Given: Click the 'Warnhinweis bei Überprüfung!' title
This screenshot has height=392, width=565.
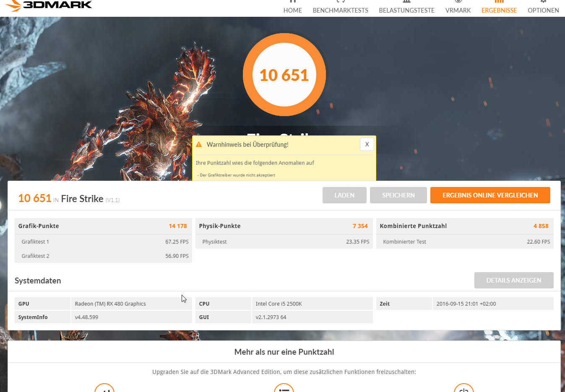Looking at the screenshot, I should pyautogui.click(x=247, y=145).
